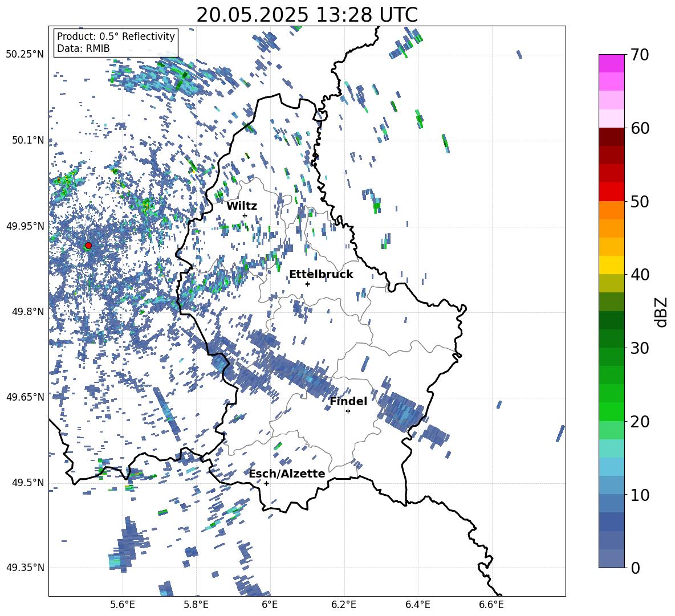Click the 20 value on colorbar
The image size is (675, 616).
coord(640,422)
